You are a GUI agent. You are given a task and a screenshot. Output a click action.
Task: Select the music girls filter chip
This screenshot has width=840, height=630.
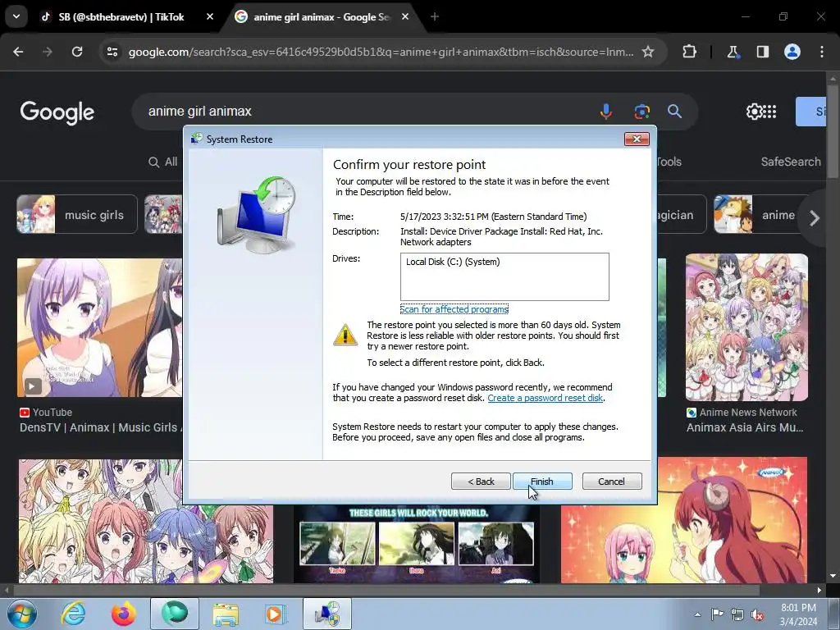click(76, 214)
